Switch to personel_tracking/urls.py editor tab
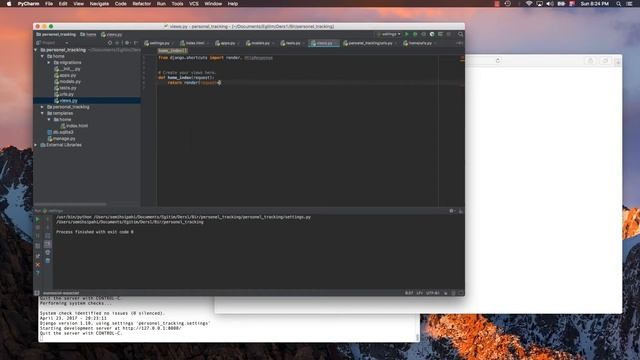This screenshot has height=360, width=640. tap(370, 43)
